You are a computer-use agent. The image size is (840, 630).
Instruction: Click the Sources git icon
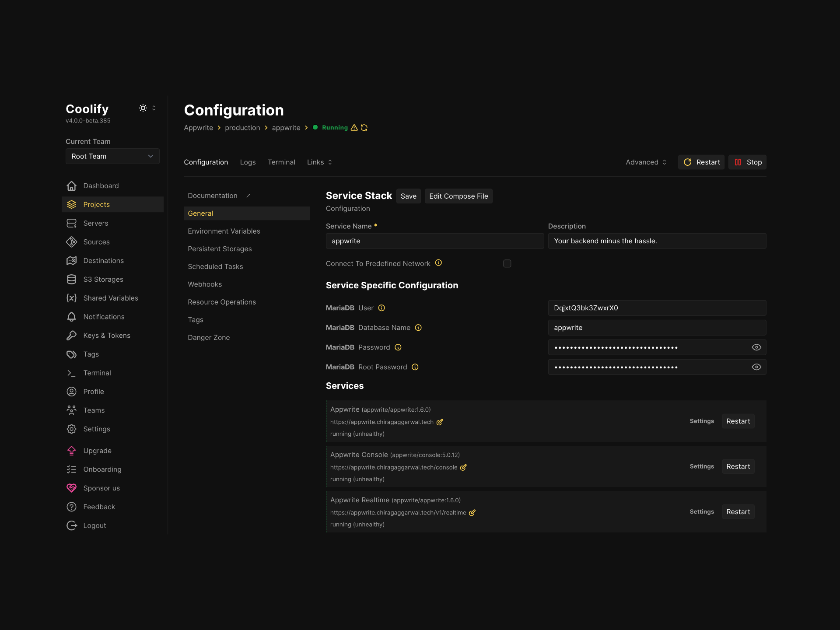(71, 242)
